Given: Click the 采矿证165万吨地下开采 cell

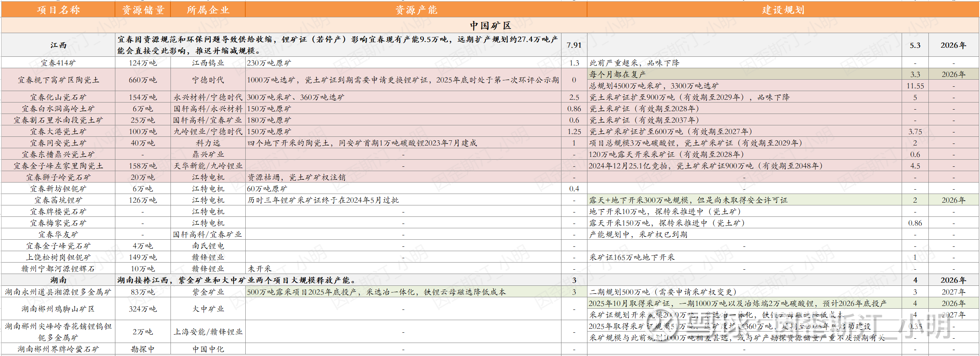Looking at the screenshot, I should [745, 257].
